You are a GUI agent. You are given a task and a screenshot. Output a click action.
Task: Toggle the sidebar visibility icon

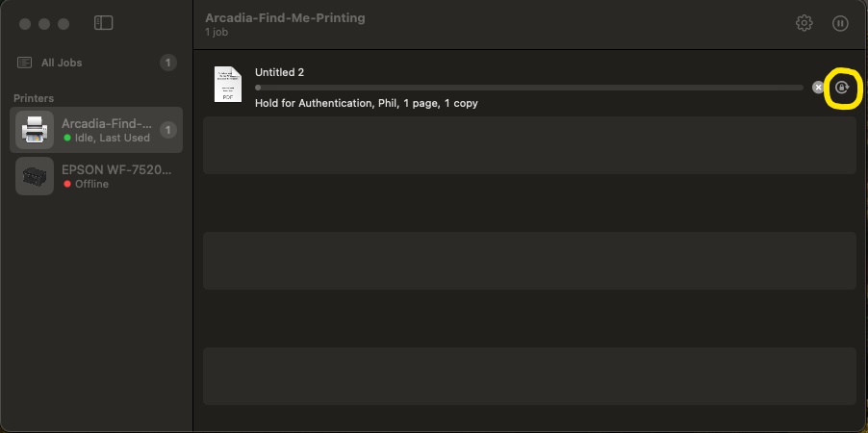[104, 23]
